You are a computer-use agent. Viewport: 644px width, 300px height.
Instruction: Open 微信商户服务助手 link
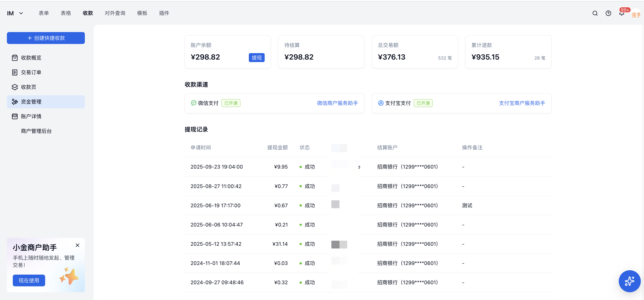[x=337, y=103]
